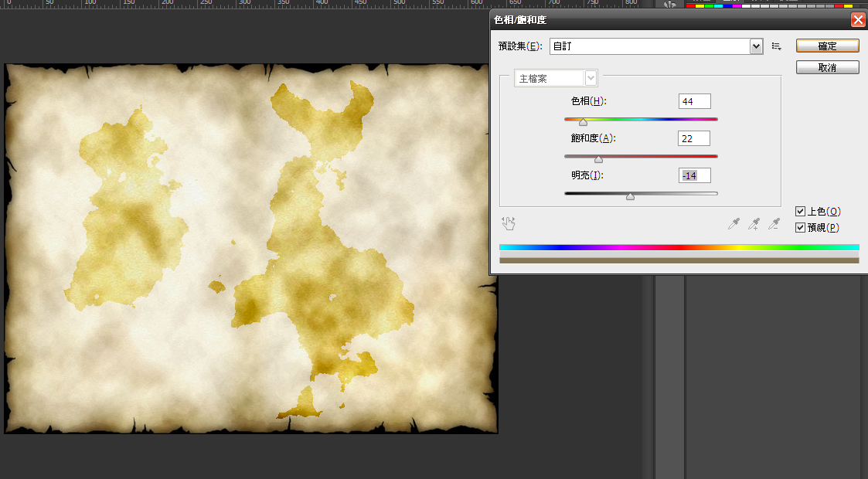This screenshot has width=868, height=479.
Task: Toggle the 上色 colorize checkbox
Action: (x=800, y=211)
